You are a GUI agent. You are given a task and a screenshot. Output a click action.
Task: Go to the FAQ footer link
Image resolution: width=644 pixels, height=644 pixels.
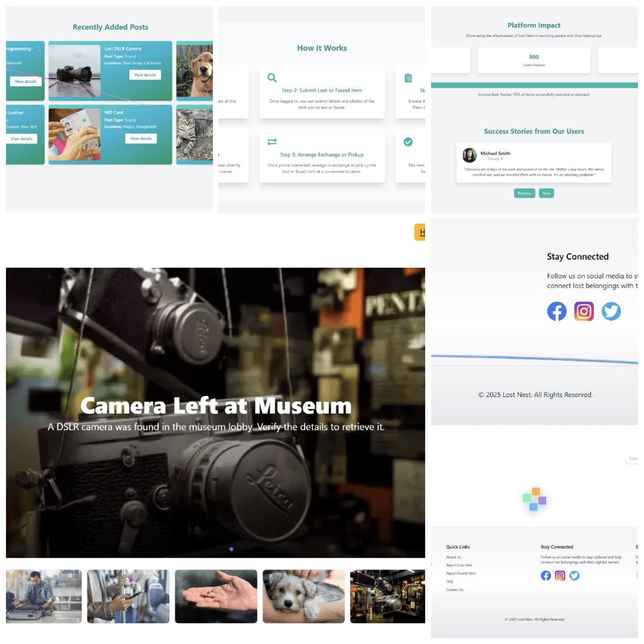point(450,581)
